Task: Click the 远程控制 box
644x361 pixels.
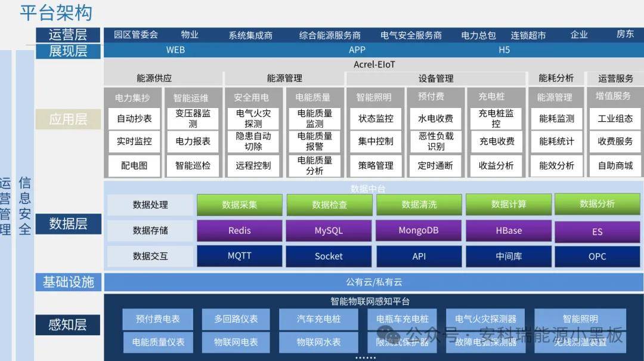Action: coord(253,165)
